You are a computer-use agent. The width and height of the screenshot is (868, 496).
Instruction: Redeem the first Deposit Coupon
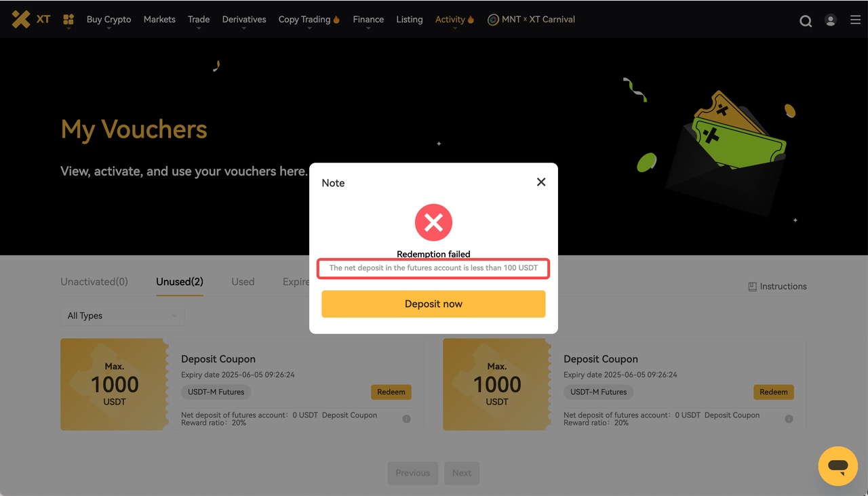[x=391, y=392]
